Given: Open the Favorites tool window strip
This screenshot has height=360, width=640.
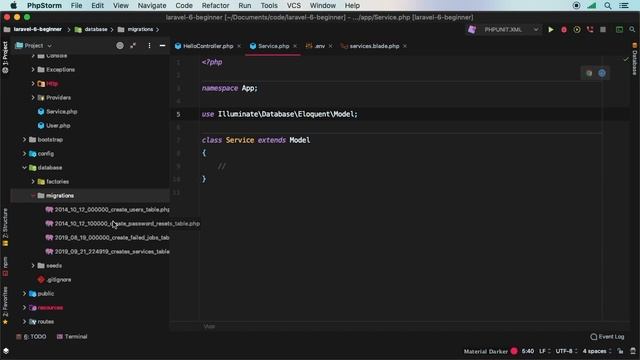Looking at the screenshot, I should (5, 305).
